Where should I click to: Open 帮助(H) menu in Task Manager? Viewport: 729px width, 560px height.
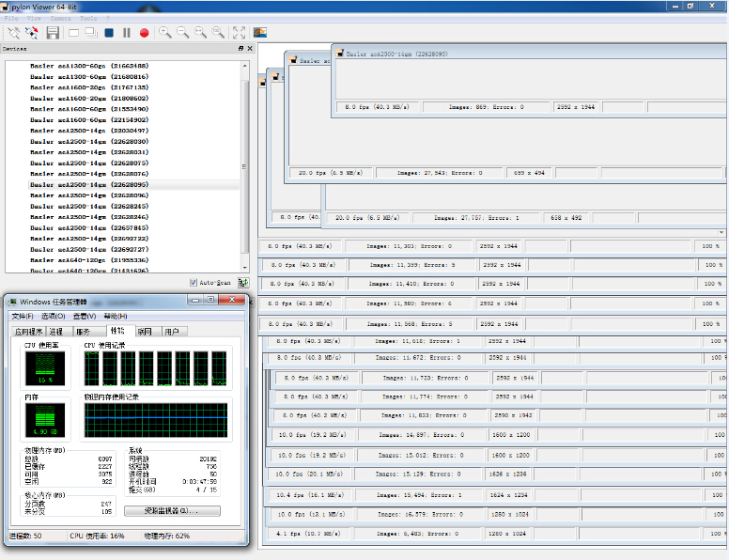point(116,317)
